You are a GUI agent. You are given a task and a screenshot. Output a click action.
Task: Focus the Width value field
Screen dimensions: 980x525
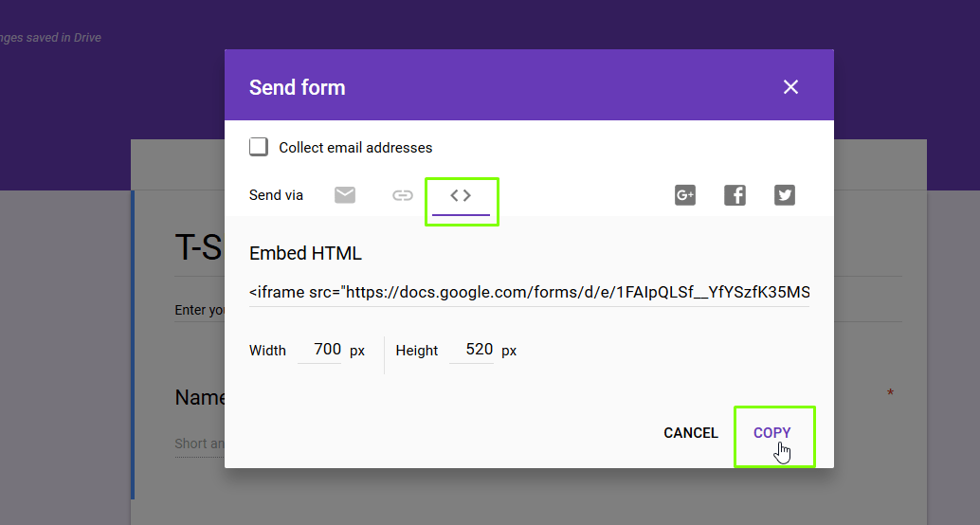click(319, 350)
